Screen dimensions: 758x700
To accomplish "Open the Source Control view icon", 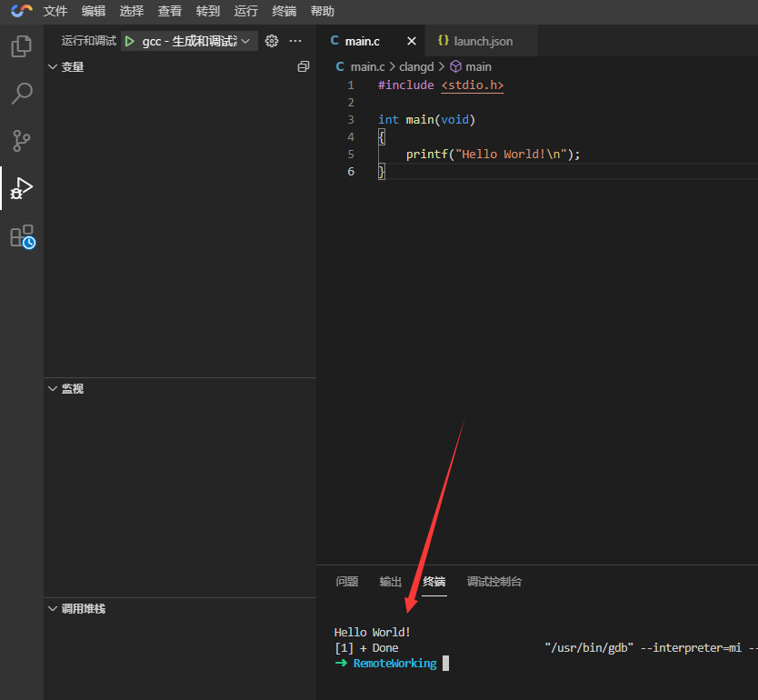I will point(22,141).
